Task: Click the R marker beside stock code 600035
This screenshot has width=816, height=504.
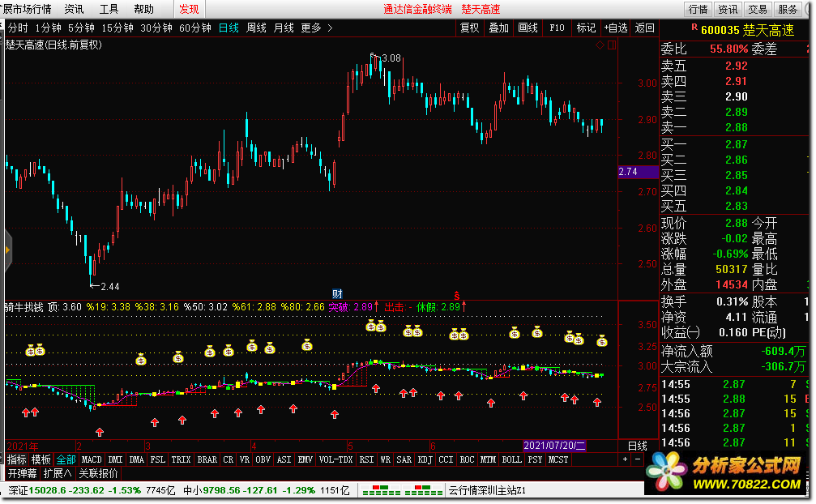Action: 694,27
